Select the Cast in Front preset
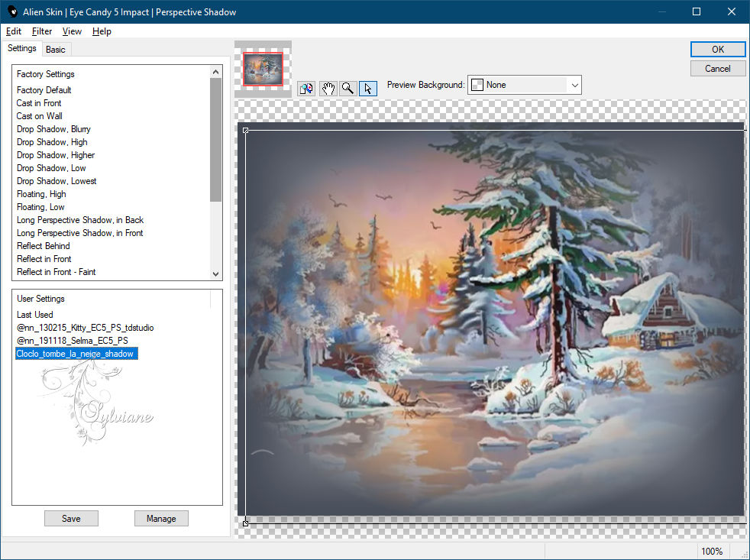The image size is (750, 560). click(39, 103)
